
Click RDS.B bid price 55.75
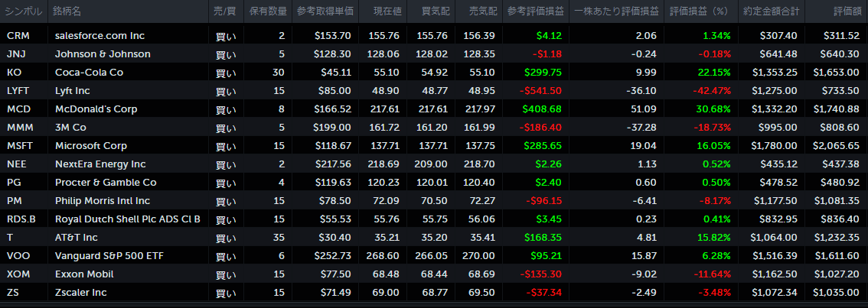click(x=437, y=219)
